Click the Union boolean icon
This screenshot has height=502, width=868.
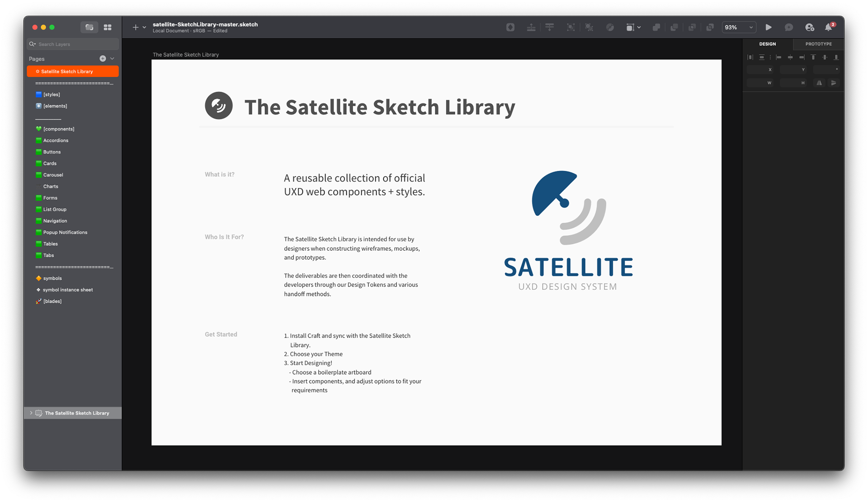point(656,27)
